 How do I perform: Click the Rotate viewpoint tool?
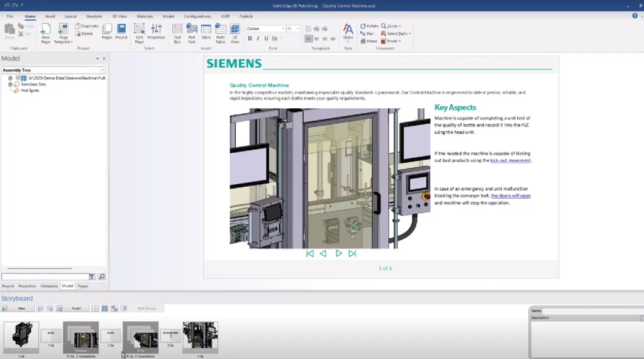coord(369,26)
